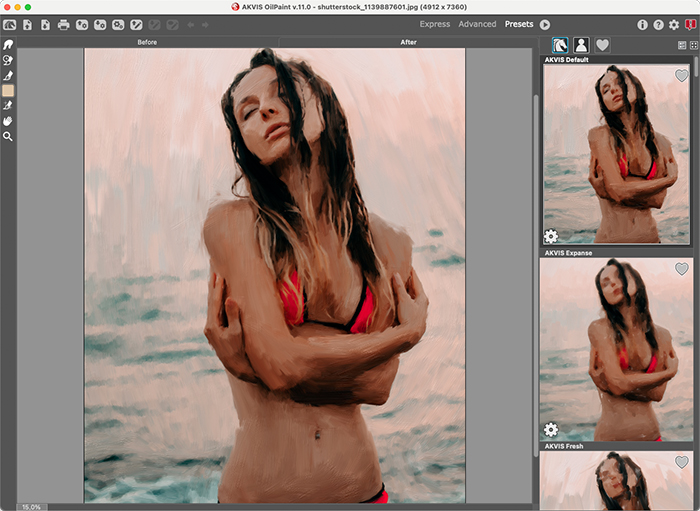Select the AKVIS Fresh preset thumbnail
Viewport: 700px width, 511px height.
pos(616,481)
